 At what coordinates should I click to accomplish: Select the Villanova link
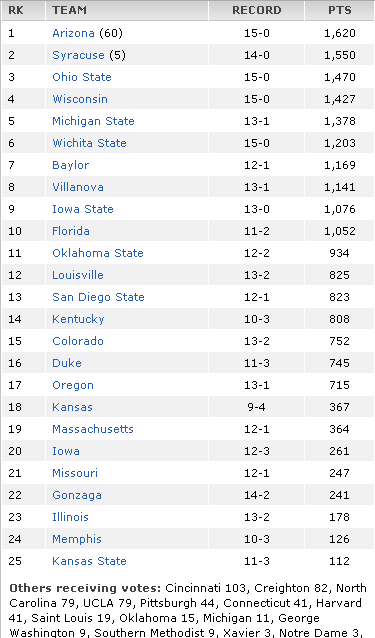[78, 187]
